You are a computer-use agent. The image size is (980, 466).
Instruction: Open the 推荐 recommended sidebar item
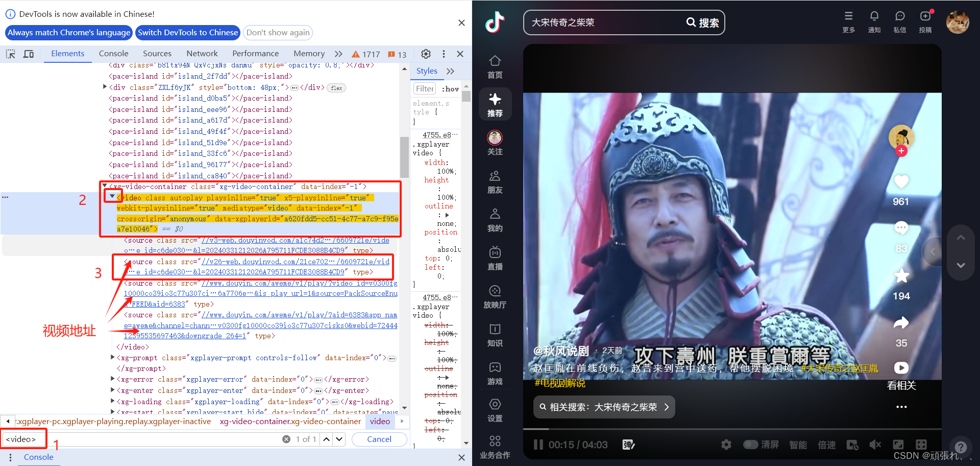(495, 105)
